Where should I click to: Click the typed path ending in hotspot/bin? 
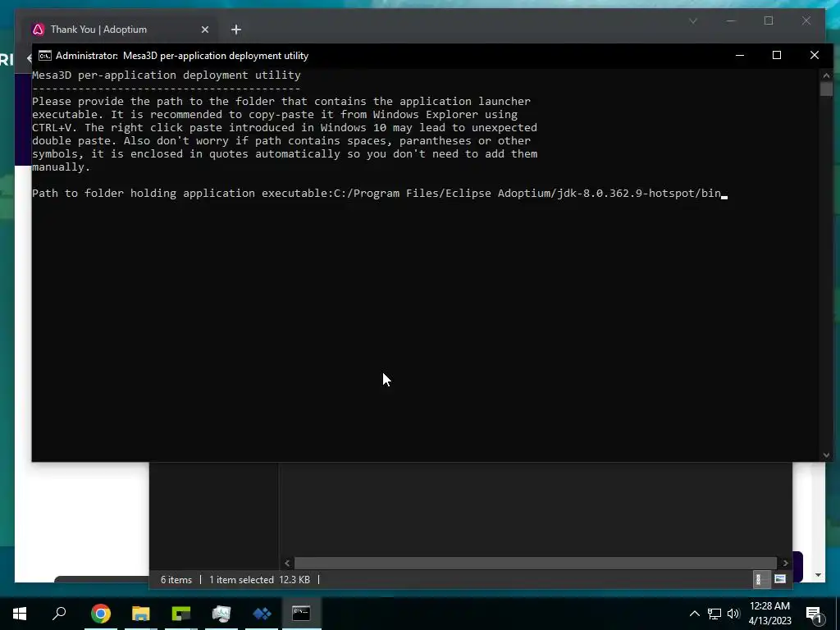[x=527, y=194]
